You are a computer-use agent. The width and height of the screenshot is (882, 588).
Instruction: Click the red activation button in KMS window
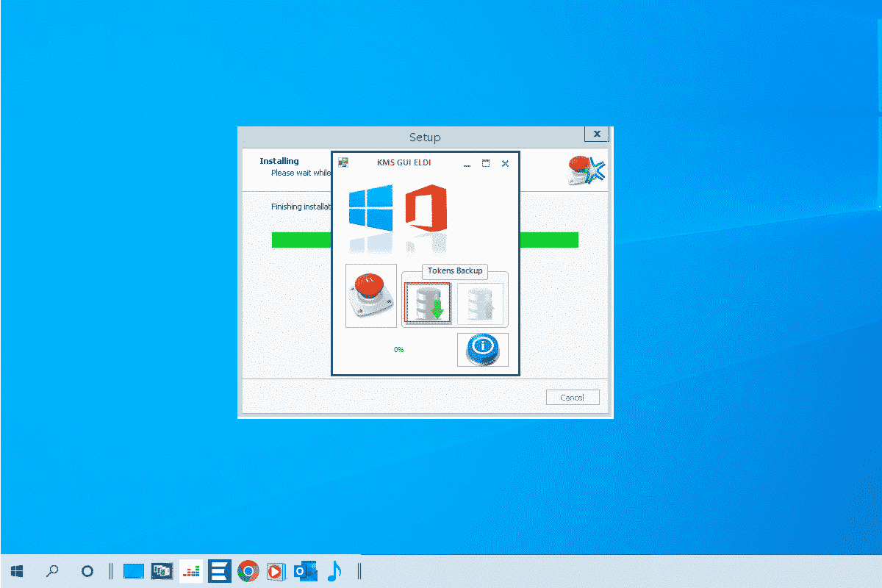pos(370,295)
